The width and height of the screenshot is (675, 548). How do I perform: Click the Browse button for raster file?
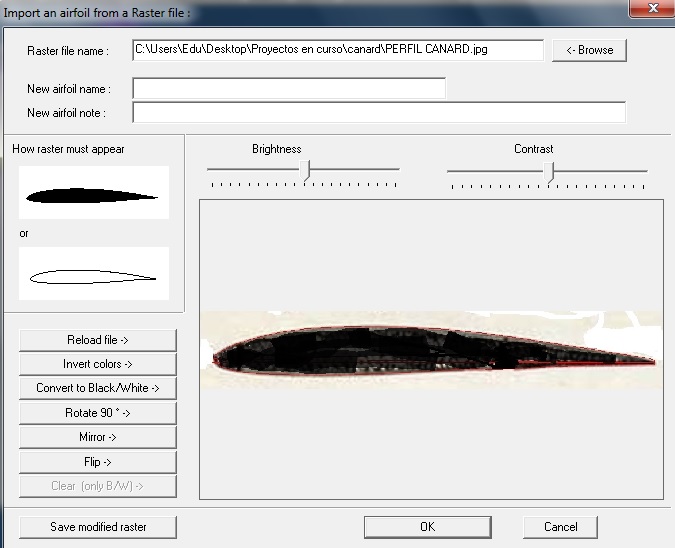coord(589,50)
